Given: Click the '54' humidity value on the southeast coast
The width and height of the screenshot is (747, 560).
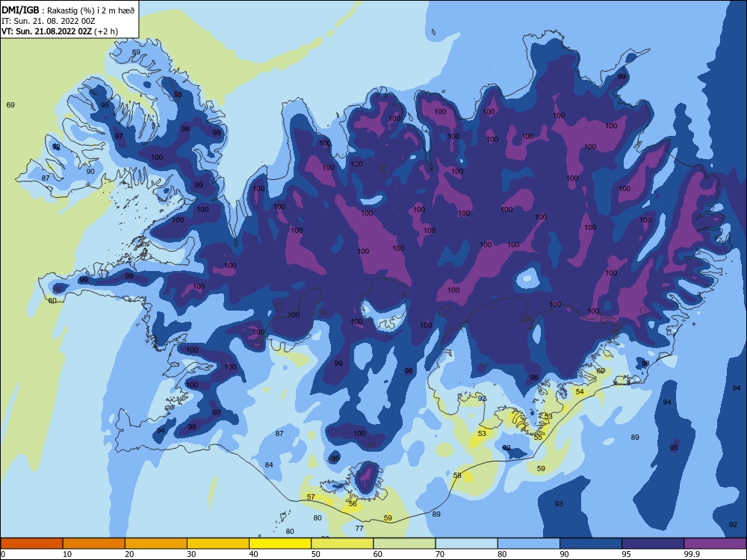Looking at the screenshot, I should 580,392.
